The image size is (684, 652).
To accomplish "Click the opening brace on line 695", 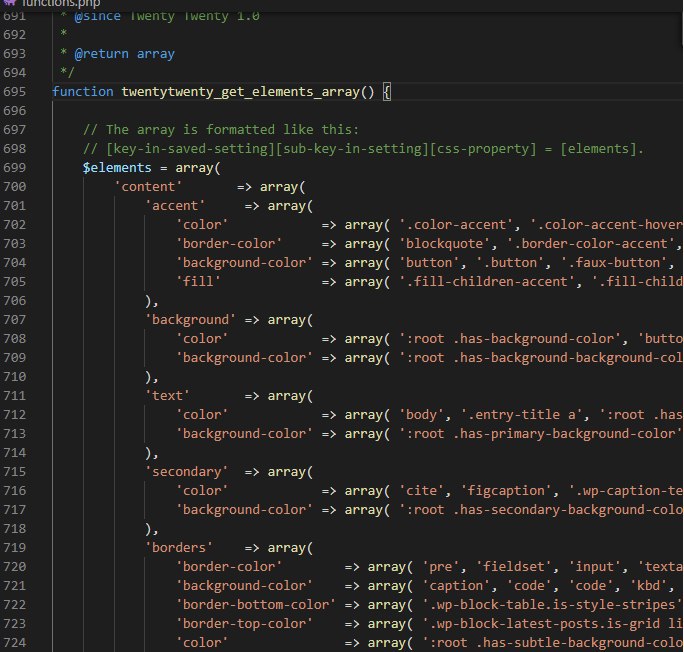I will coord(387,92).
